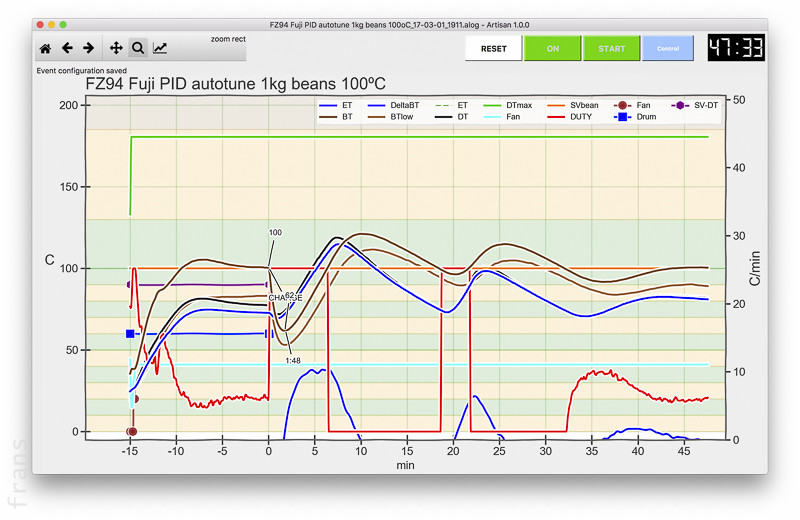Open figure options line-chart icon
This screenshot has width=800, height=520.
[160, 47]
